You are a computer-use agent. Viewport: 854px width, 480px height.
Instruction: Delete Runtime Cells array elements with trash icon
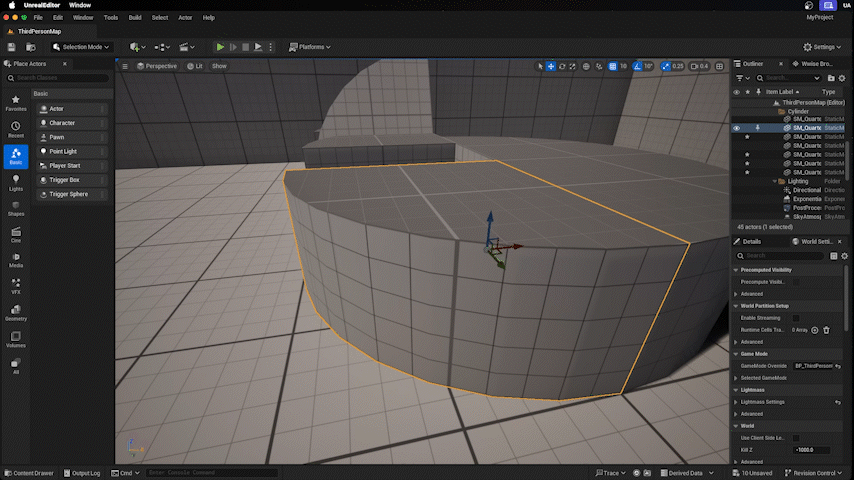(827, 330)
